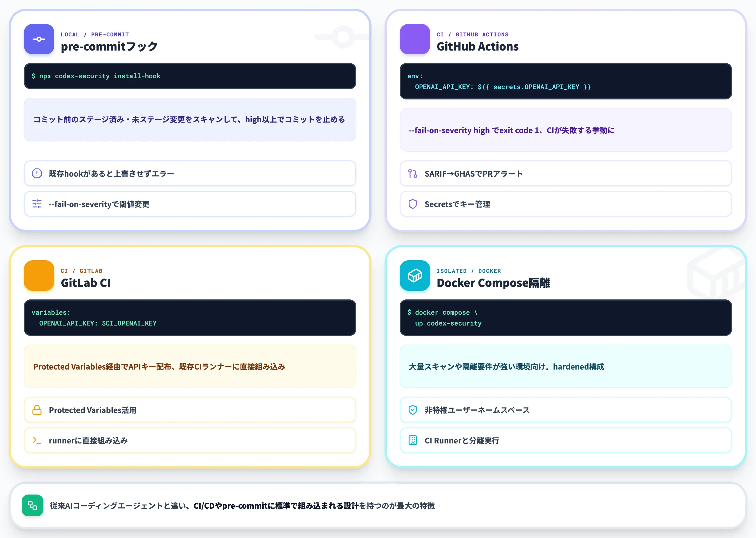Click shield-check icon beside 非特権ユーザーネームスペース
This screenshot has width=756, height=538.
[412, 410]
